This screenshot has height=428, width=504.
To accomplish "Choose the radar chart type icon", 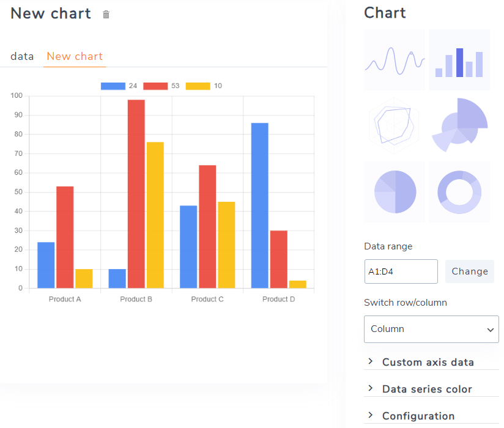I will point(395,126).
